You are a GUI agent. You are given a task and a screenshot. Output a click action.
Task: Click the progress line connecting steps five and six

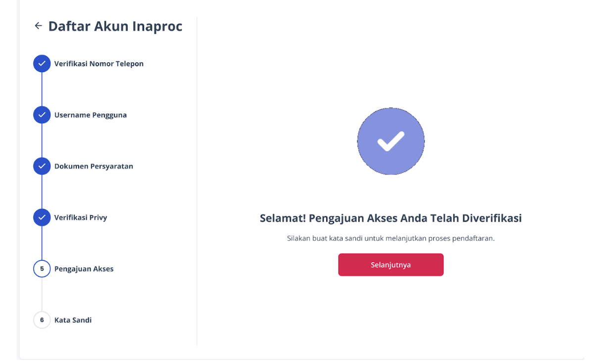(x=42, y=294)
